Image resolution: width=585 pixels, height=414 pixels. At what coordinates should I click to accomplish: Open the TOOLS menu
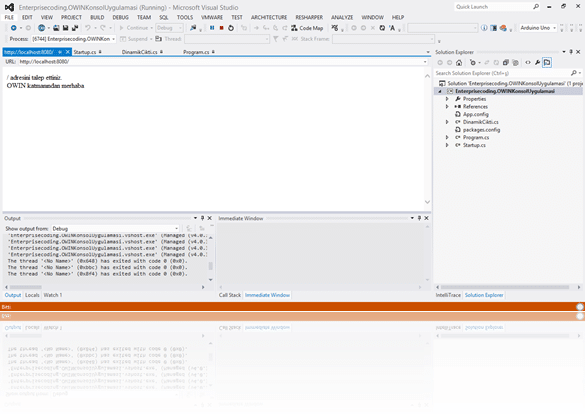click(x=185, y=17)
